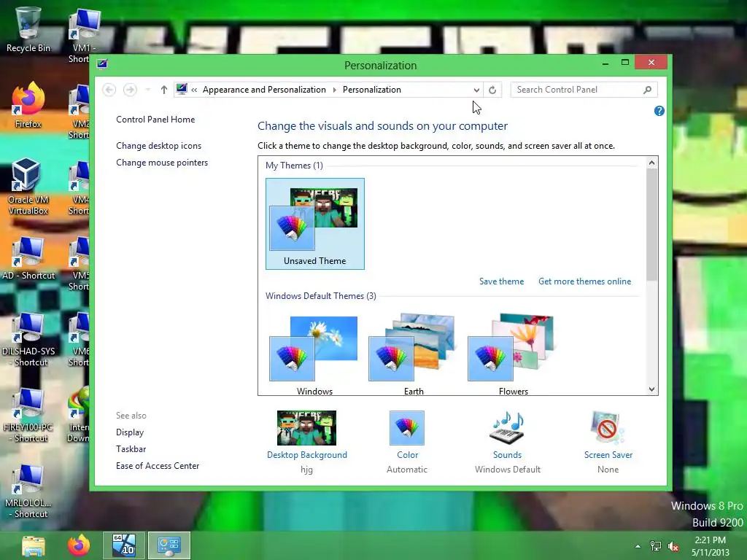Click the Forward navigation arrow
Screen dimensions: 747x560
point(130,90)
